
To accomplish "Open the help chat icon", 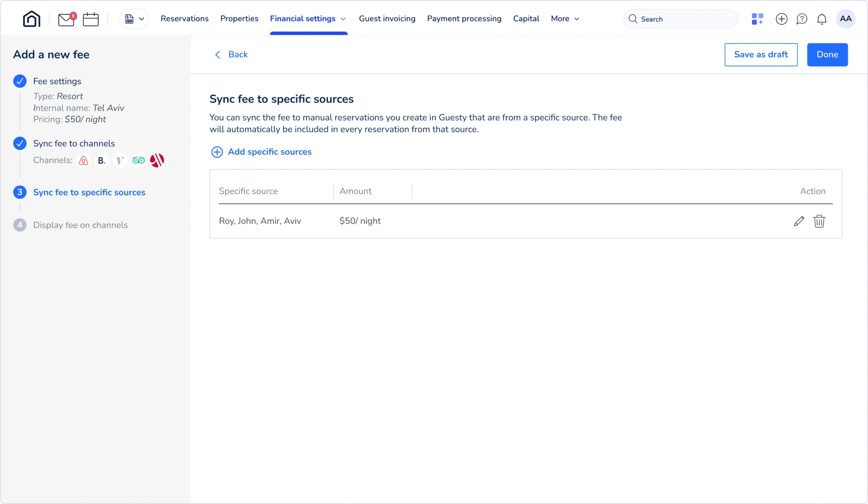I will (x=802, y=19).
